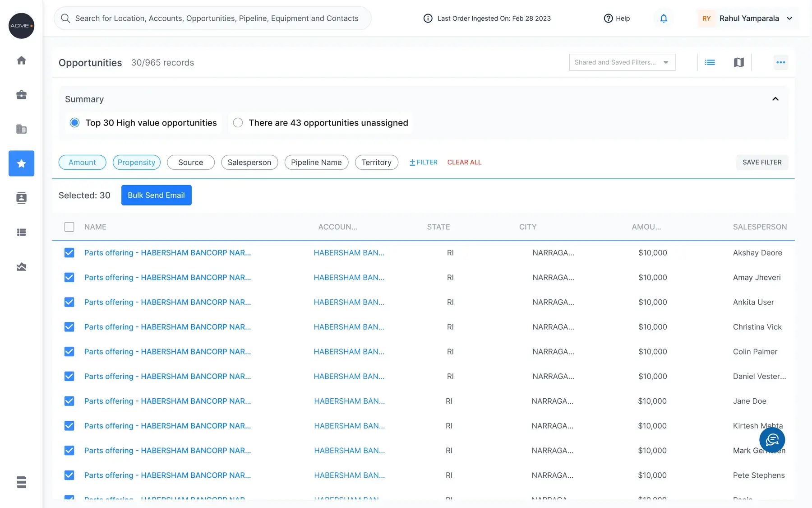
Task: Uncheck the Daniel Vester row checkbox
Action: click(x=69, y=376)
